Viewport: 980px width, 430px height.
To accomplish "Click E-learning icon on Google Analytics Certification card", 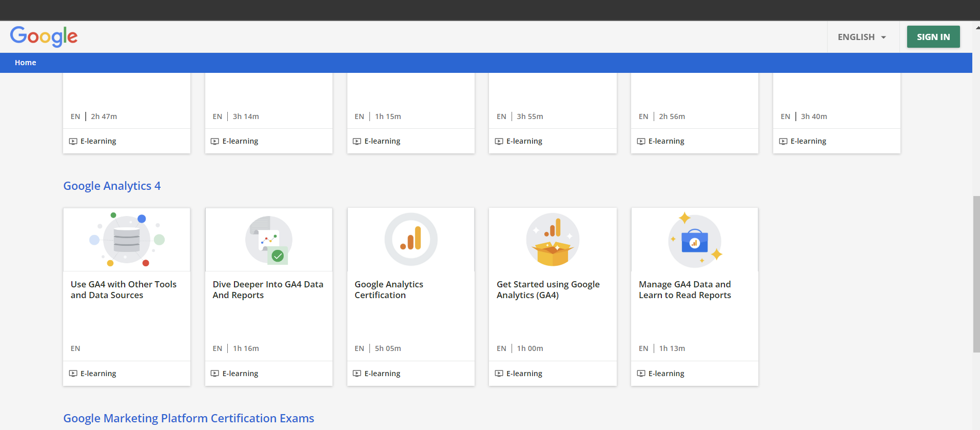I will (x=357, y=374).
